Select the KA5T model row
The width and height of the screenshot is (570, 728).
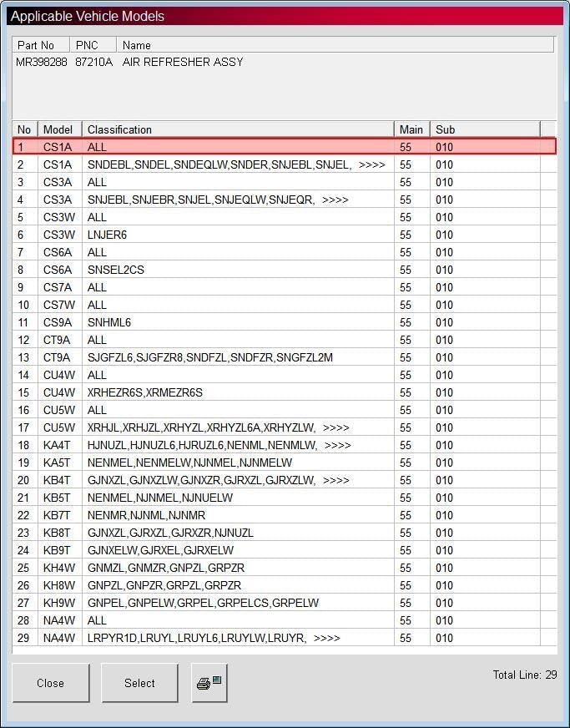click(284, 463)
